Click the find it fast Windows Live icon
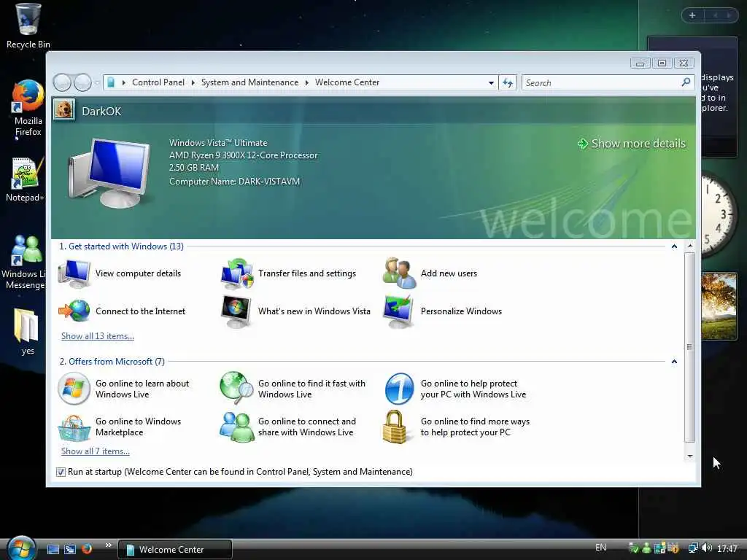Image resolution: width=747 pixels, height=560 pixels. coord(237,387)
